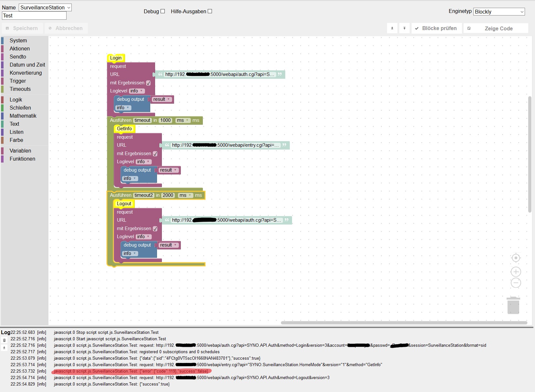Click the Logout URL text block
Screen dimensions: 535x392
click(226, 220)
